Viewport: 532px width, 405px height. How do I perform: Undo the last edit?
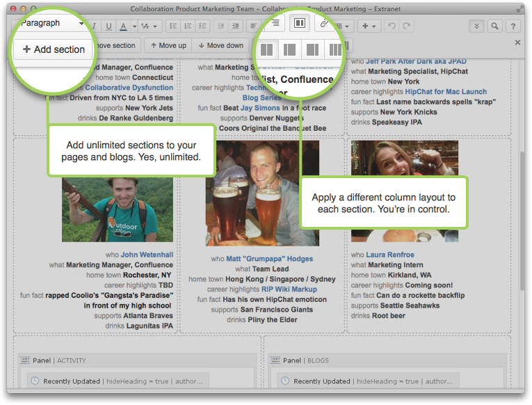click(392, 26)
